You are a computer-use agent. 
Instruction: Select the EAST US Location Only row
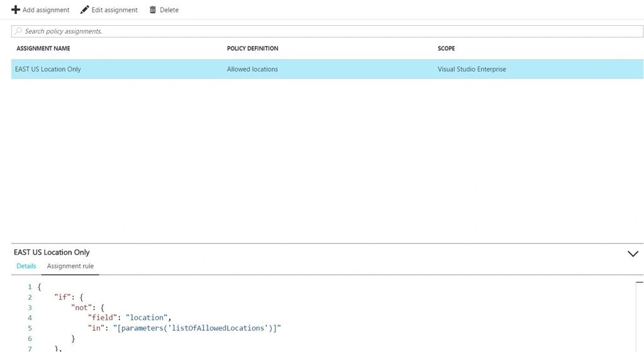327,69
